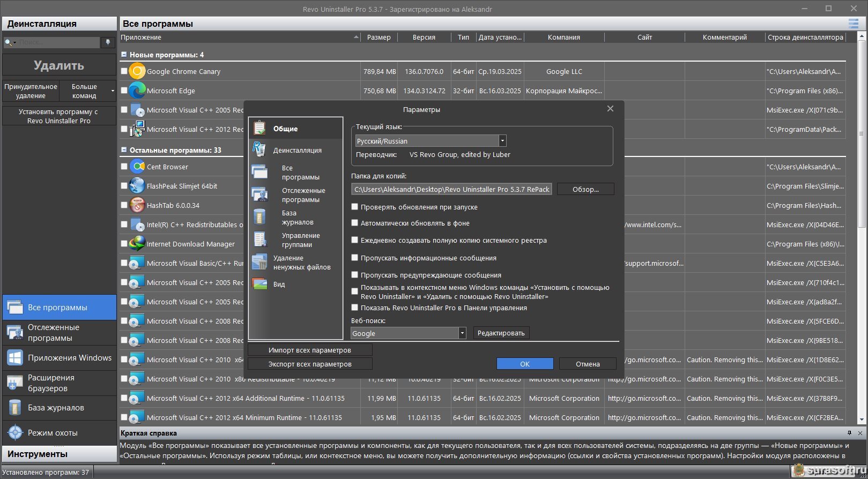Toggle 'Пропускать информационные сообщения' checkbox
Viewport: 868px width, 479px height.
pyautogui.click(x=354, y=258)
